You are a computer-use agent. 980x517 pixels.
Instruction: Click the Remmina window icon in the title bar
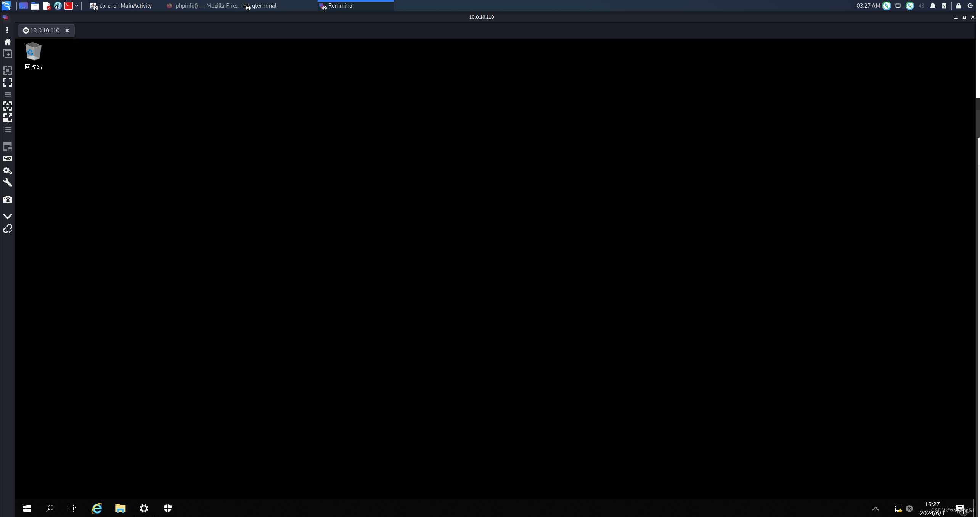pyautogui.click(x=5, y=17)
